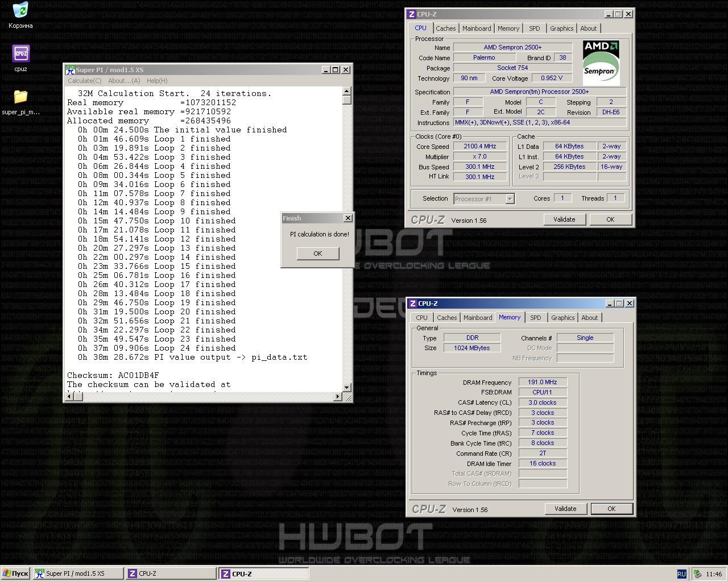Screen dimensions: 728x582
Task: Click the Bus Speed value field
Action: 479,167
